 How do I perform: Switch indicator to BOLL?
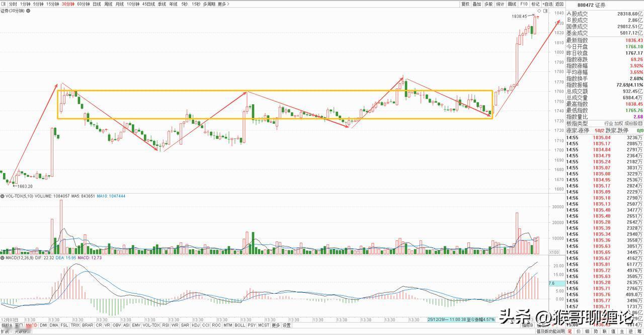[x=240, y=325]
